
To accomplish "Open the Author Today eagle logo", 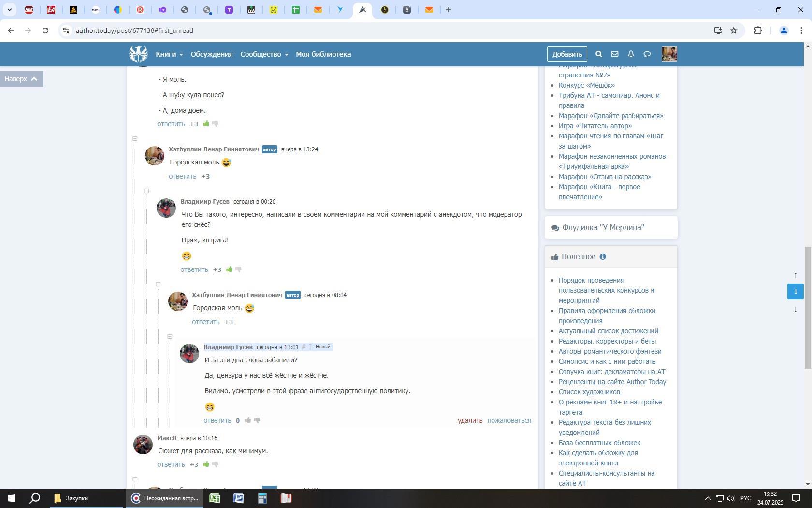I will tap(138, 54).
